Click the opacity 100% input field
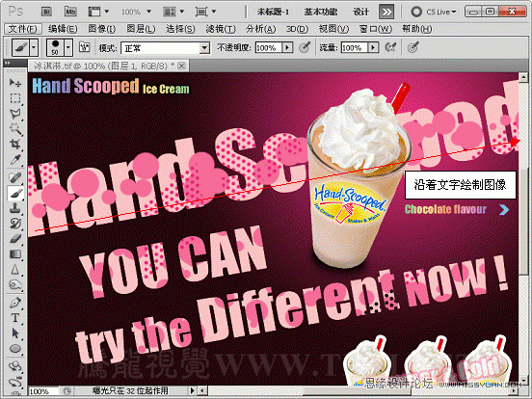532x399 pixels. [x=269, y=47]
